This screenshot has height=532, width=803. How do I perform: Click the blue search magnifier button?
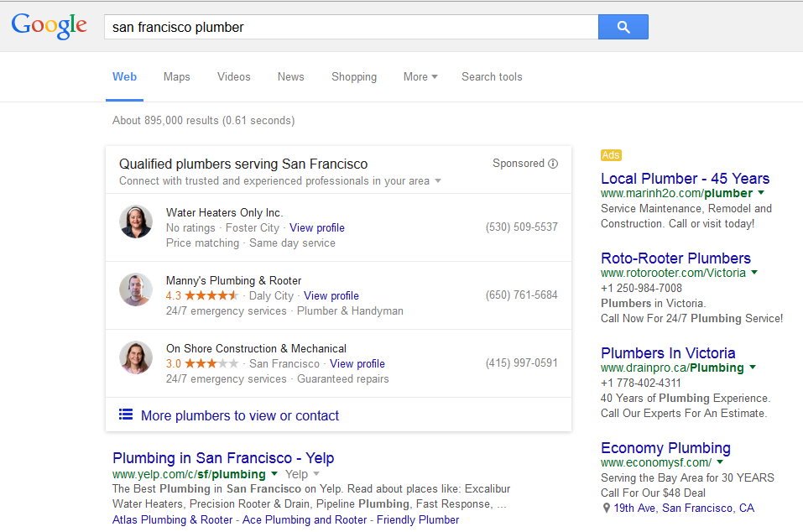point(623,27)
